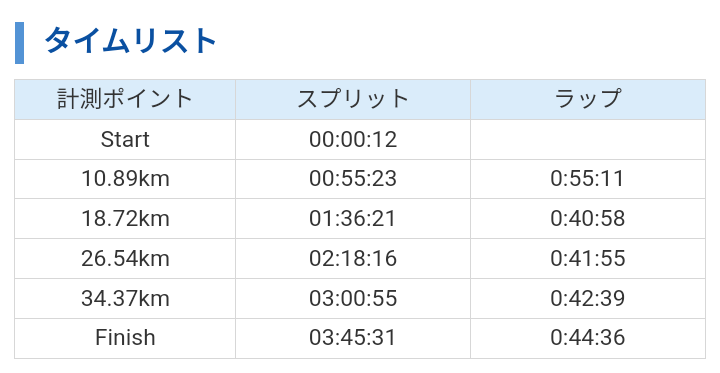Screen dimensions: 720x373
Task: Click the タイムリスト heading
Action: pos(130,41)
